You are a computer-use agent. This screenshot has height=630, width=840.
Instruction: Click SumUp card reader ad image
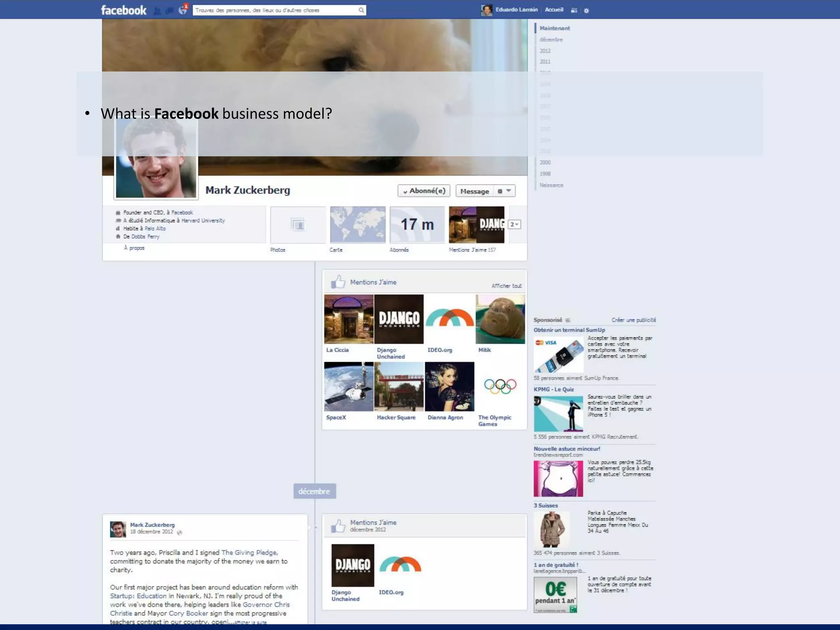click(559, 354)
